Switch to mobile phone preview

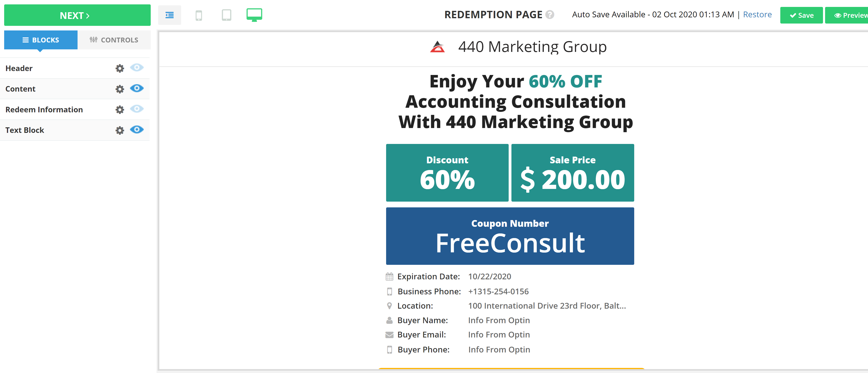[x=199, y=15]
